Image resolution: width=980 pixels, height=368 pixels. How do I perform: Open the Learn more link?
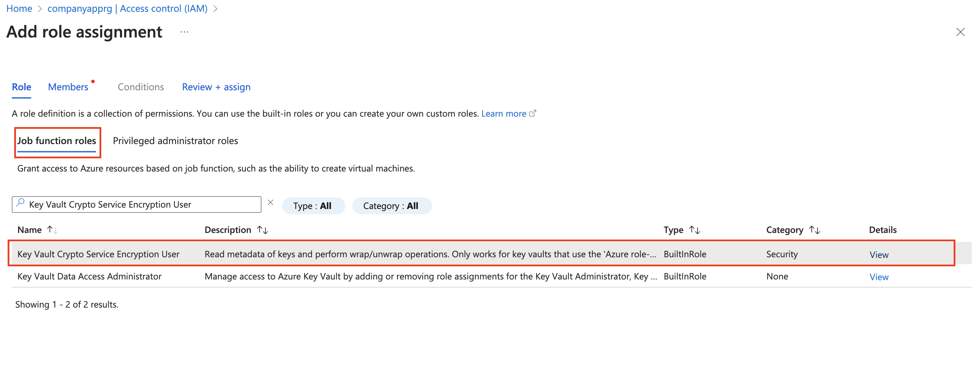point(504,114)
